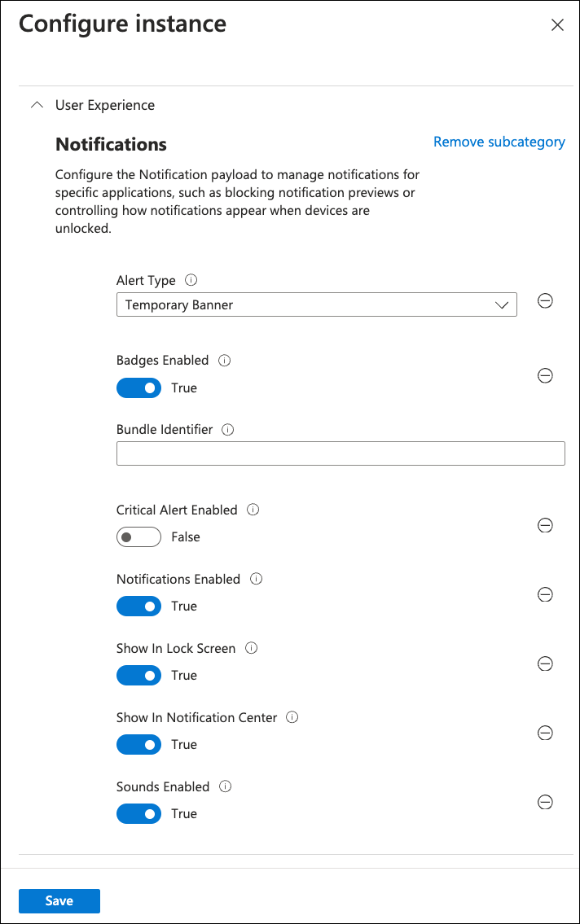580x924 pixels.
Task: Click the remove icon beside Badges Enabled
Action: (545, 375)
